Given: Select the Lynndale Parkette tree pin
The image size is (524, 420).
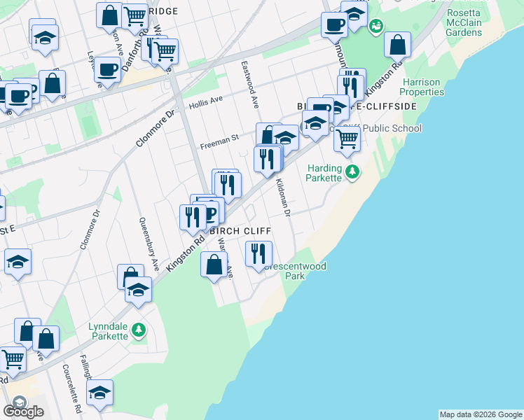Looking at the screenshot, I should click(138, 330).
